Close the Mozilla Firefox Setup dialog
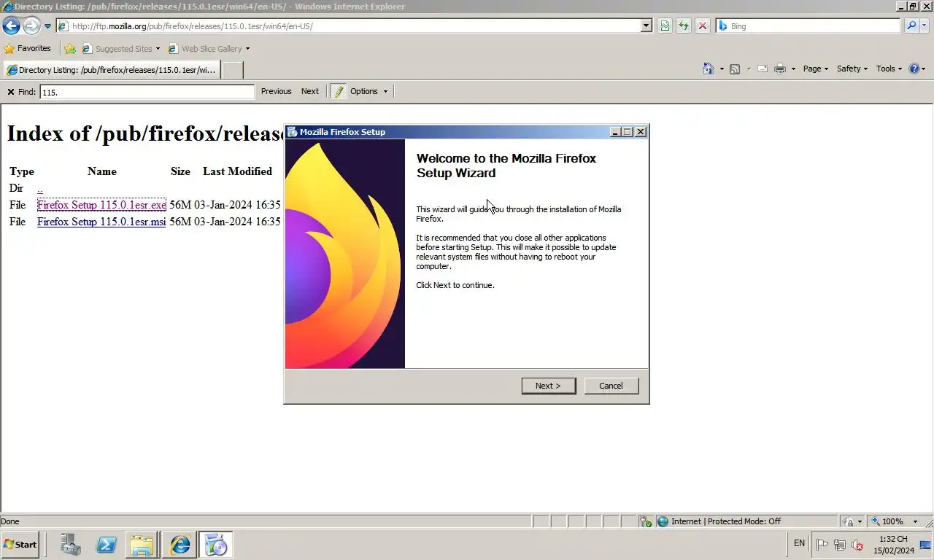 tap(641, 132)
